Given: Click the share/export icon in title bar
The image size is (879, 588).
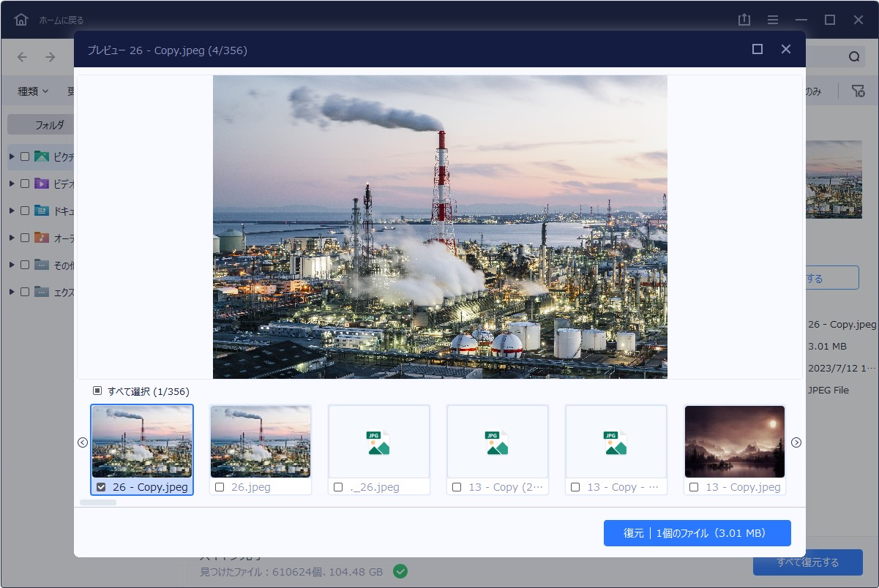Looking at the screenshot, I should pyautogui.click(x=744, y=20).
